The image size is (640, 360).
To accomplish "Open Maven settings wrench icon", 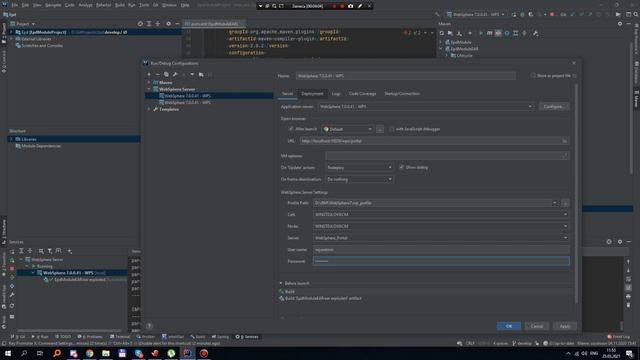I will [536, 33].
